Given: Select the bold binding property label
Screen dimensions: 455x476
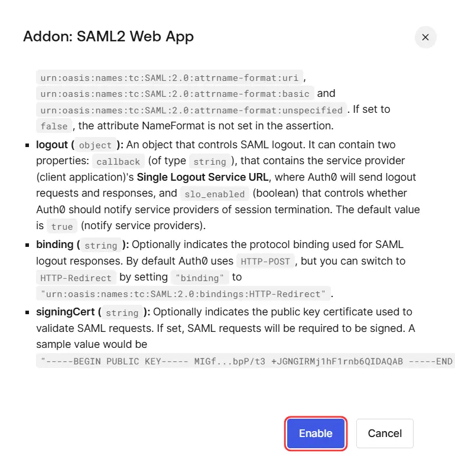Looking at the screenshot, I should (53, 244).
